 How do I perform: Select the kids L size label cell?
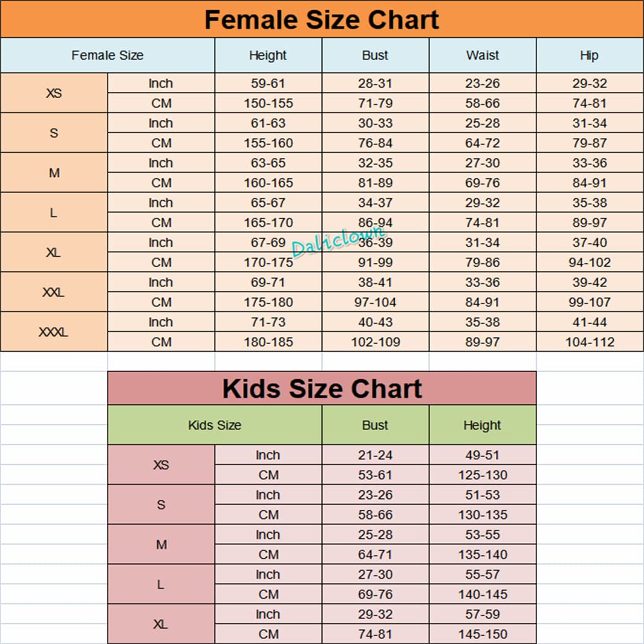click(161, 585)
